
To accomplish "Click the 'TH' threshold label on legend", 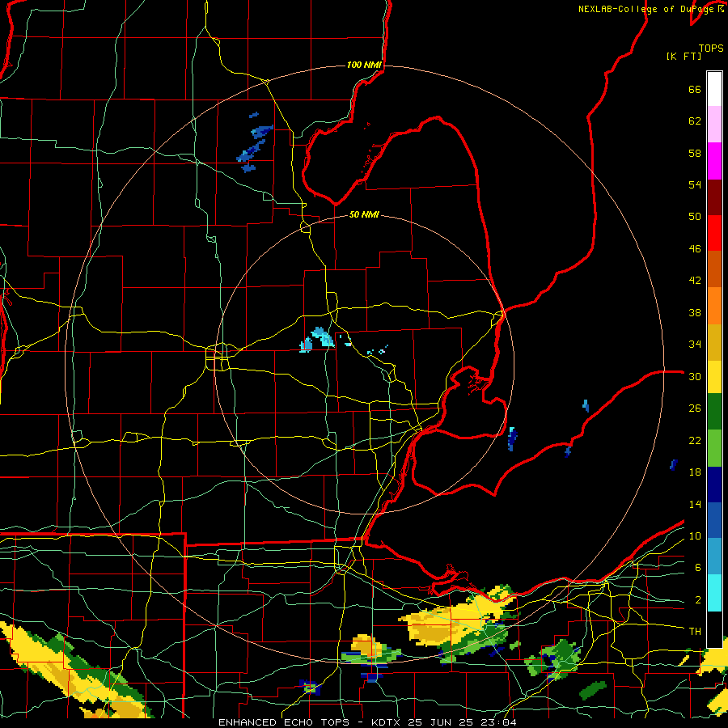I will [x=695, y=632].
